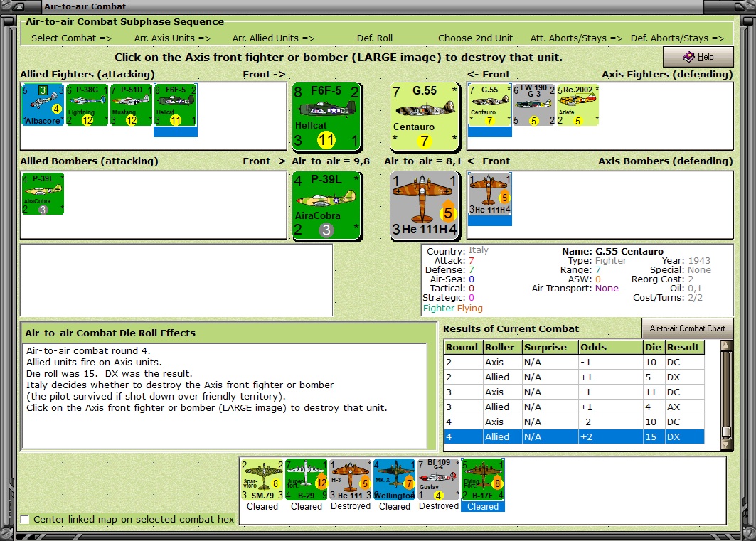Click the Die column header
Viewport: 756px width, 541px height.
click(654, 348)
